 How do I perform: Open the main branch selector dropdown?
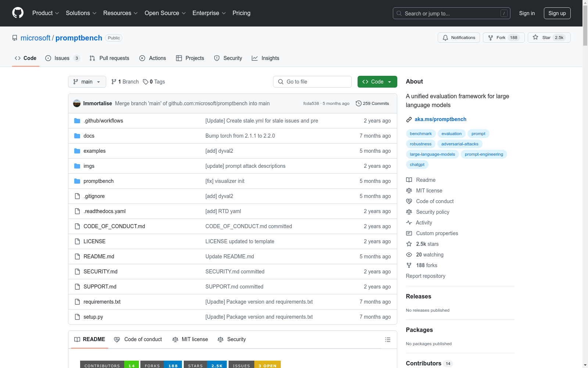click(87, 82)
